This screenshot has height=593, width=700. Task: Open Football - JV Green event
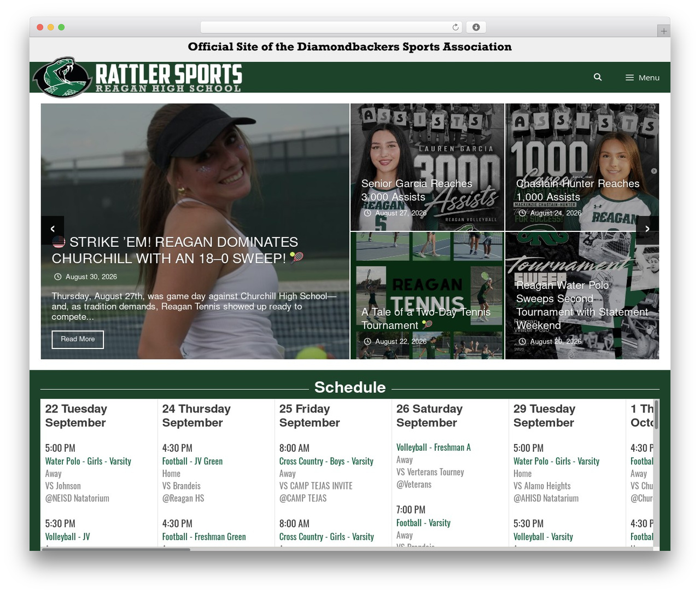pyautogui.click(x=192, y=461)
